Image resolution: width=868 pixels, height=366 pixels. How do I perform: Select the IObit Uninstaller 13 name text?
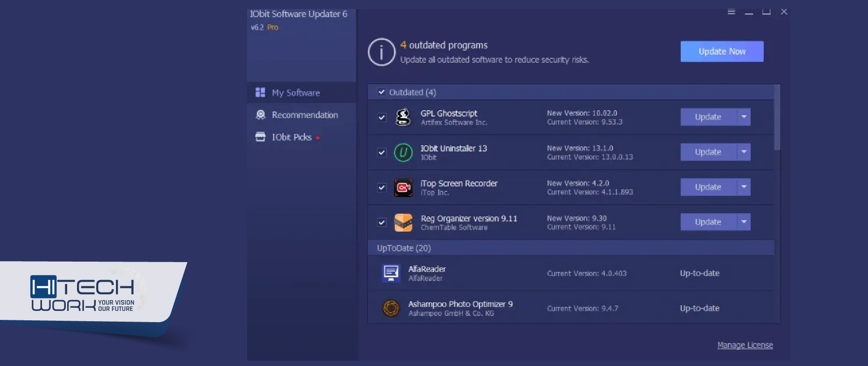(x=453, y=148)
